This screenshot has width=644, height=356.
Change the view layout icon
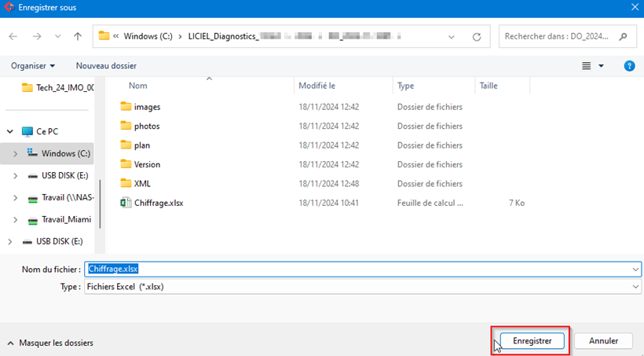[587, 66]
